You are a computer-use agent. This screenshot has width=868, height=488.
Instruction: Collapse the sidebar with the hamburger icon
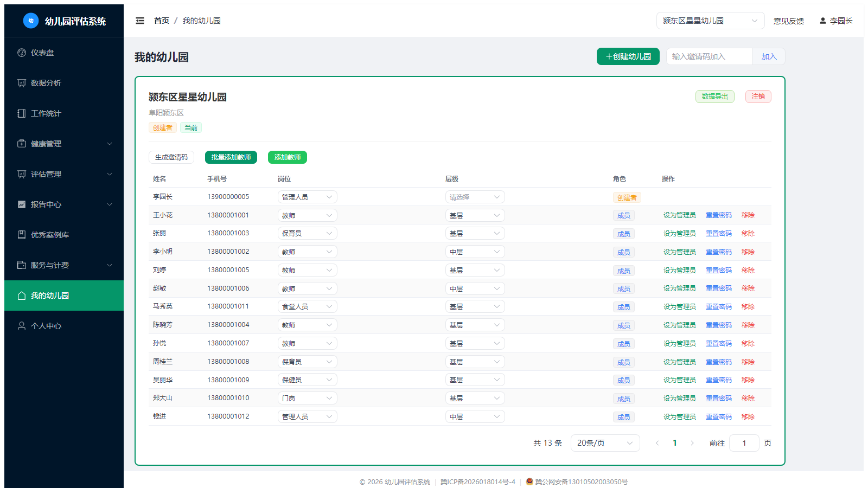click(140, 21)
